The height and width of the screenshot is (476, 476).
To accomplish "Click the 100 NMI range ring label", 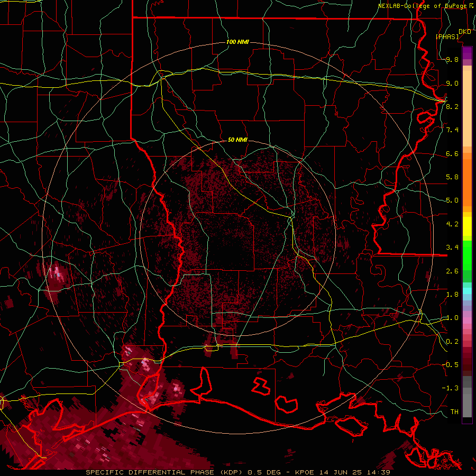I will [237, 42].
